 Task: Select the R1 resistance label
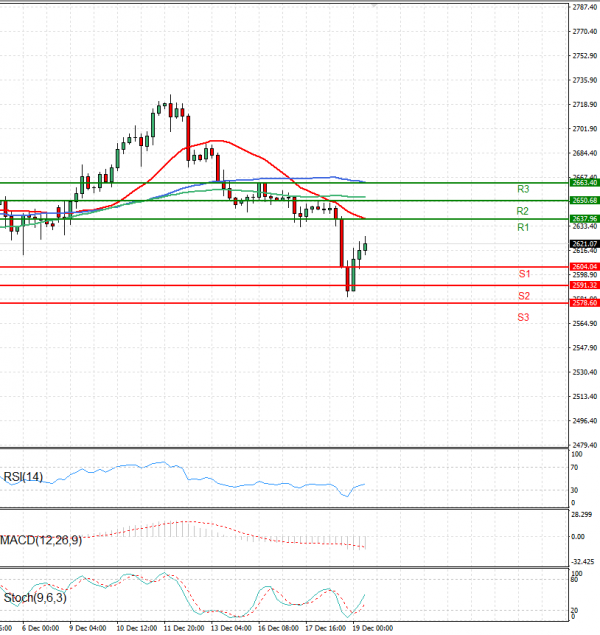pyautogui.click(x=523, y=228)
